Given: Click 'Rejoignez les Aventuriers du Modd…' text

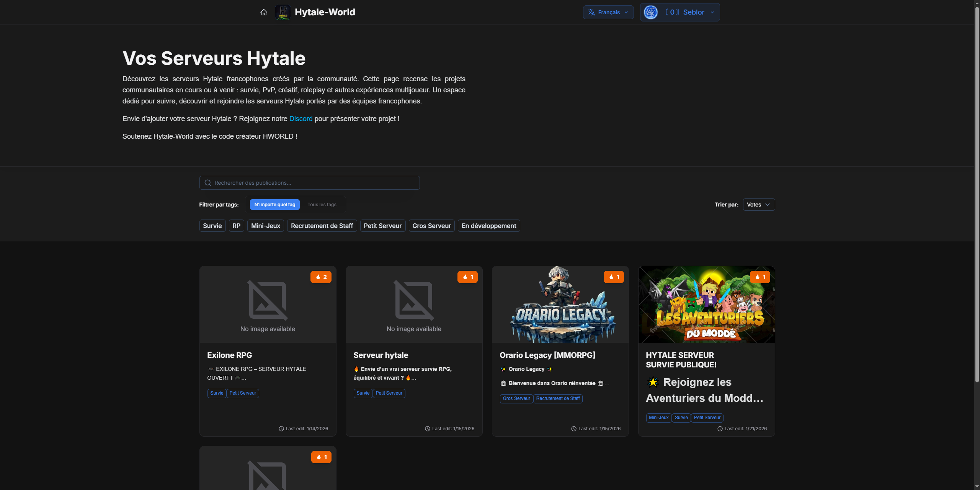Looking at the screenshot, I should pyautogui.click(x=704, y=390).
